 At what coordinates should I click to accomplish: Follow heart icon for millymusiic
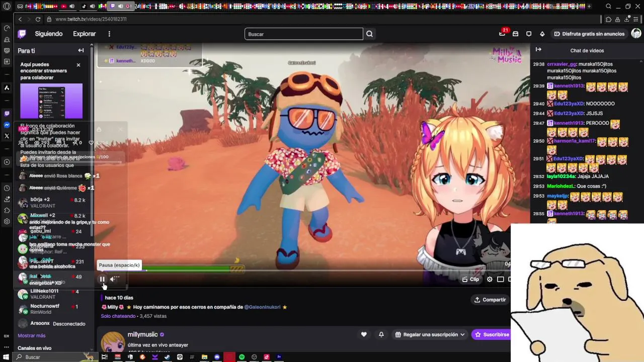point(364,334)
